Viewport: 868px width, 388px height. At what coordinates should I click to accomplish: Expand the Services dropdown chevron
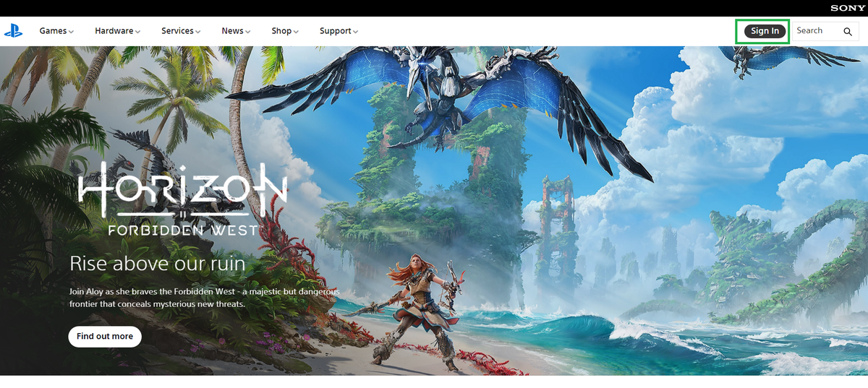pyautogui.click(x=197, y=32)
